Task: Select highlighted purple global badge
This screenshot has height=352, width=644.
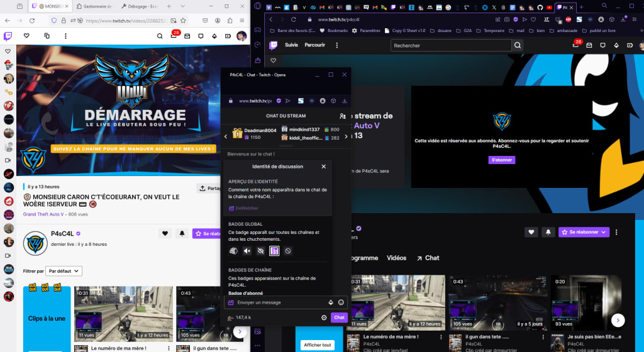Action: pos(274,251)
